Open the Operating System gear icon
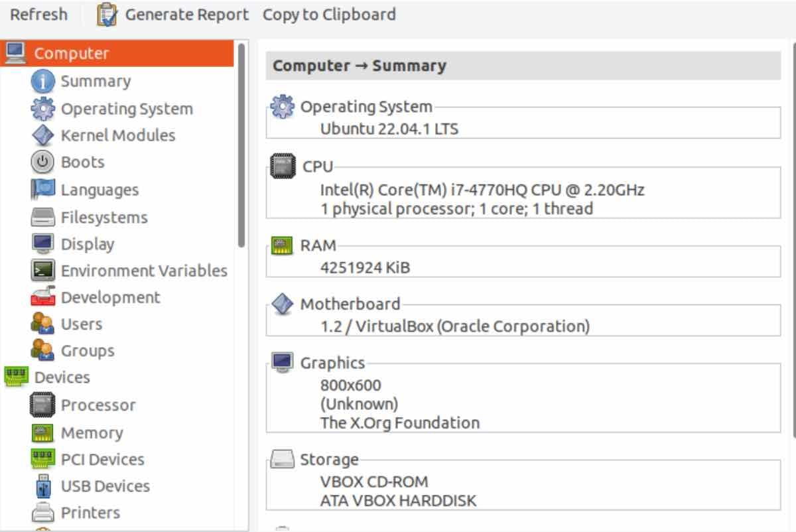 [42, 108]
